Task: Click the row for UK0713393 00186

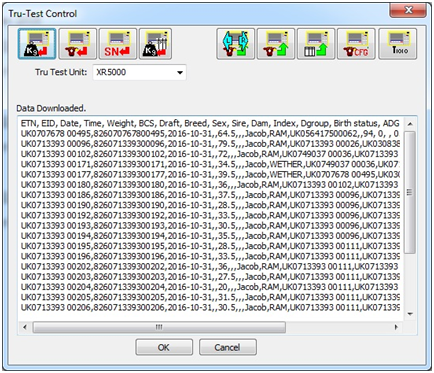Action: pyautogui.click(x=210, y=195)
